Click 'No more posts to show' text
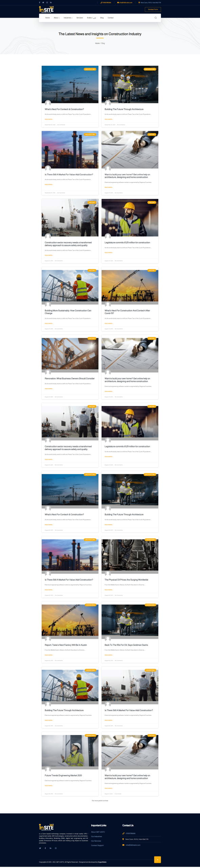 point(100,801)
